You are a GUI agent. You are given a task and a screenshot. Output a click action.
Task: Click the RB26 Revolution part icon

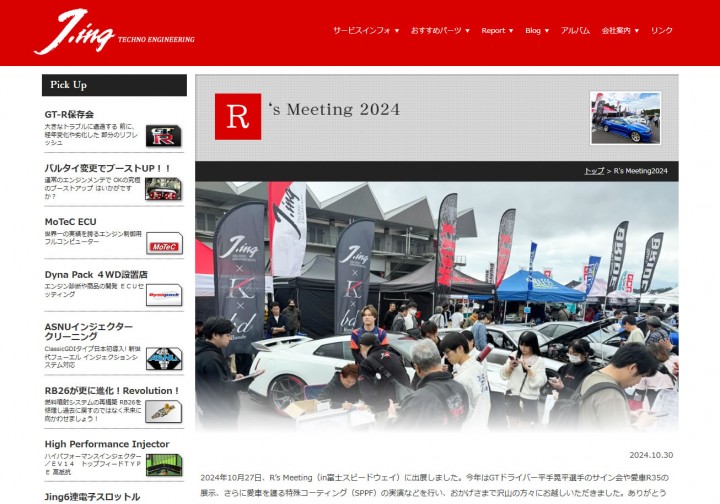[x=164, y=412]
